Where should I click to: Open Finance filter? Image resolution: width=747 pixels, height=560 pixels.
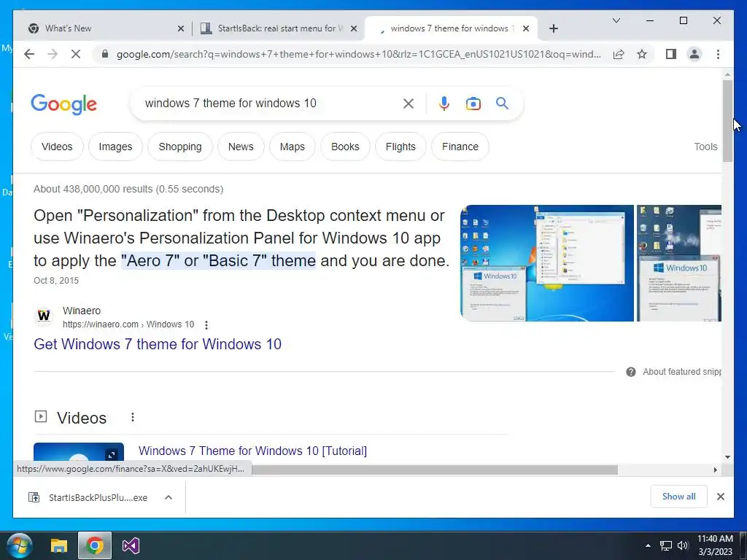click(460, 147)
